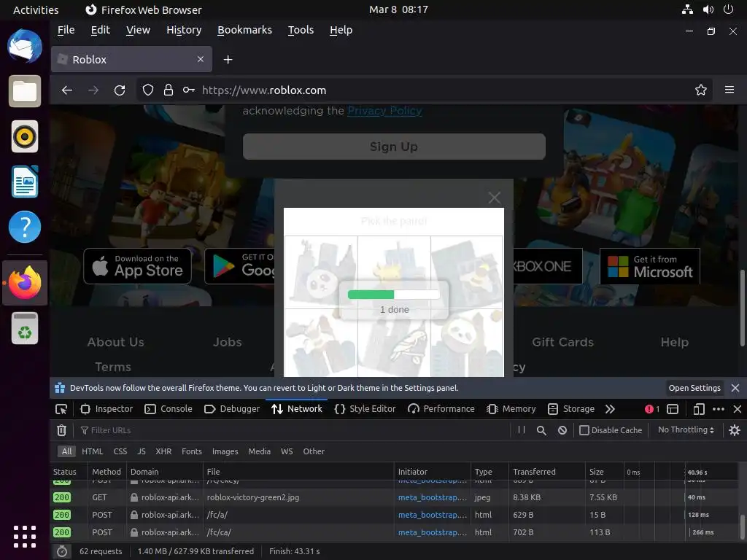
Task: Open tracking protection shield icon
Action: click(148, 90)
